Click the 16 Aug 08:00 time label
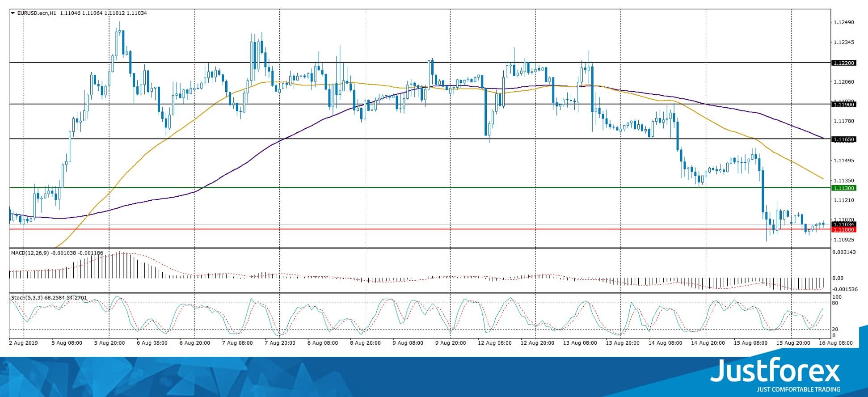868x397 pixels. (835, 343)
